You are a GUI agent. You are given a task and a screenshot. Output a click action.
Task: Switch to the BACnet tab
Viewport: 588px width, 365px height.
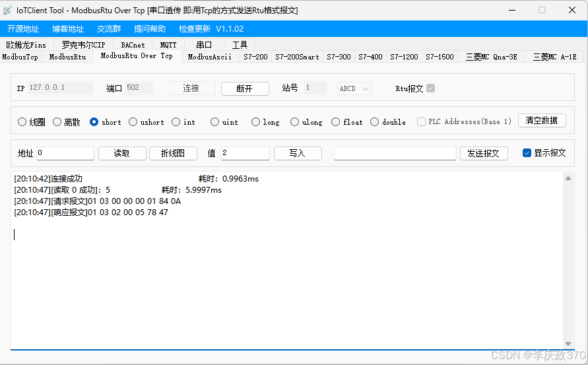(133, 45)
